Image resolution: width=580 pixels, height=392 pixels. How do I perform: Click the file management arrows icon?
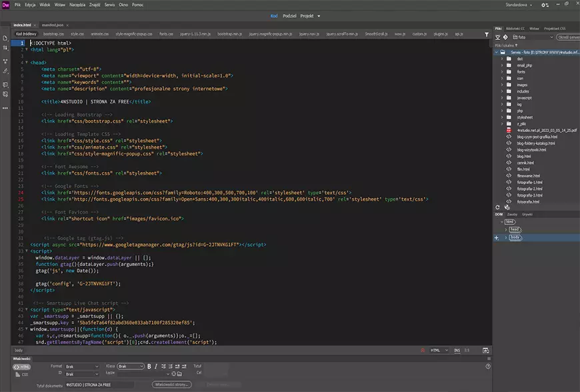tap(5, 48)
